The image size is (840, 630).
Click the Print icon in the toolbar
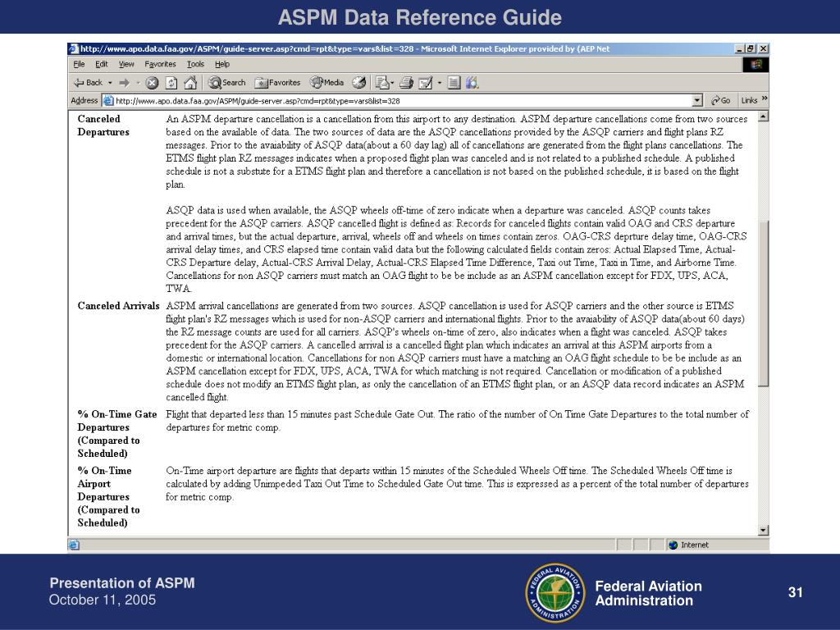(406, 83)
